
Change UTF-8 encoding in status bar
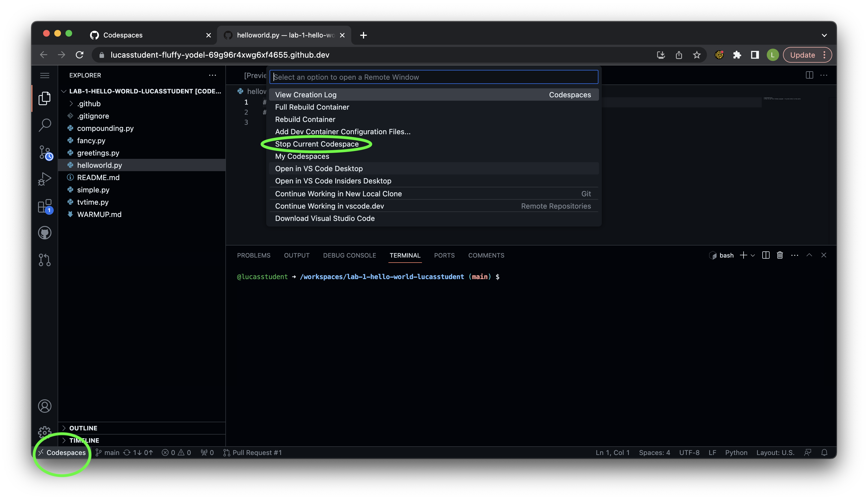tap(689, 453)
